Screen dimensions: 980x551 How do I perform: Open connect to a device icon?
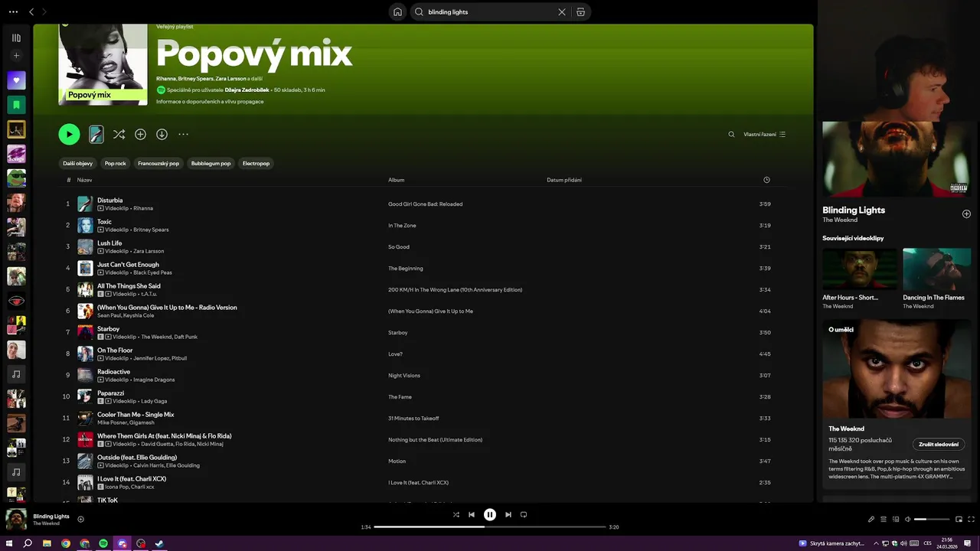[896, 519]
